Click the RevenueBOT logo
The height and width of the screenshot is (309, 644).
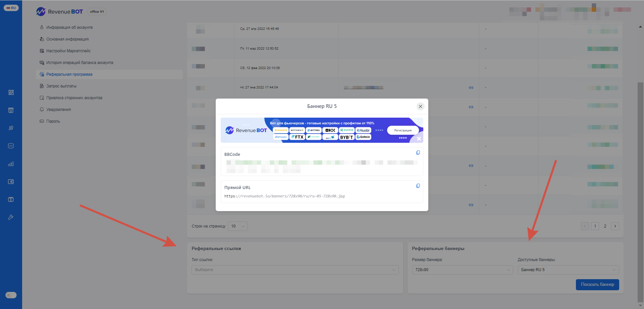click(60, 12)
